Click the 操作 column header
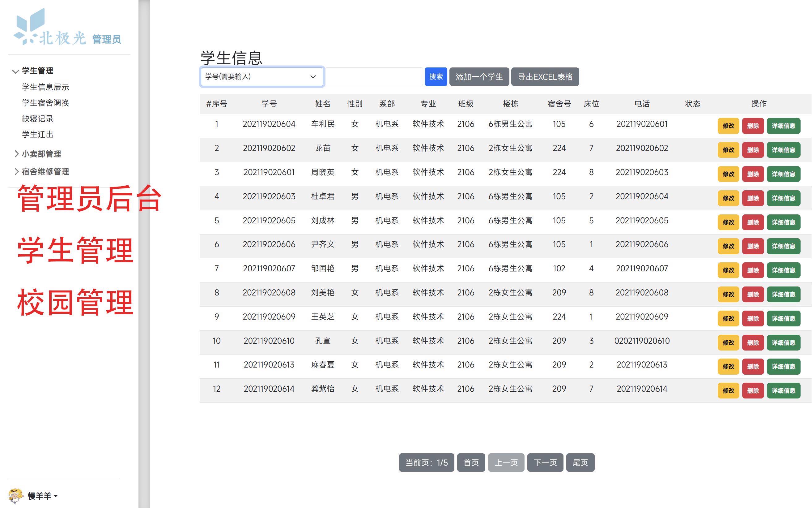The height and width of the screenshot is (508, 812). point(759,104)
